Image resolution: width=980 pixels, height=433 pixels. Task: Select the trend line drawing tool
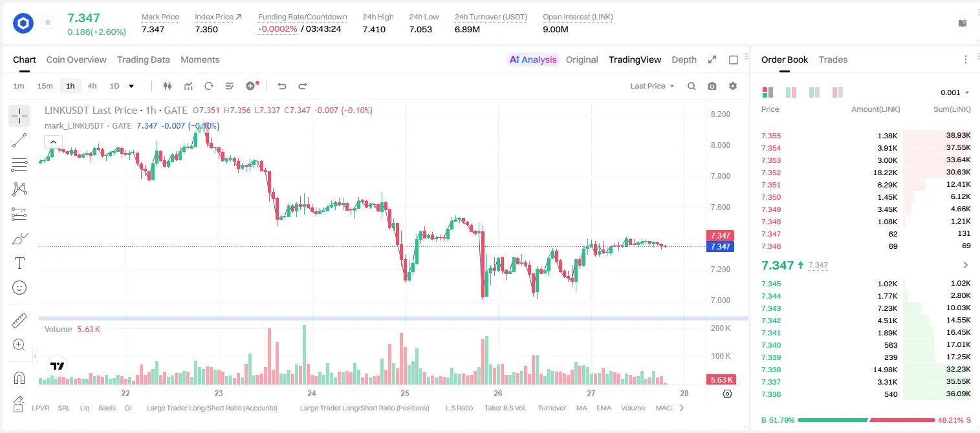[x=19, y=140]
